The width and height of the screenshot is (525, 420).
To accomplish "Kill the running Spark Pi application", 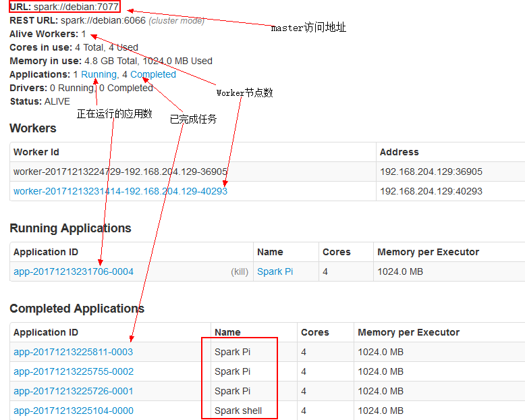I will click(x=240, y=271).
